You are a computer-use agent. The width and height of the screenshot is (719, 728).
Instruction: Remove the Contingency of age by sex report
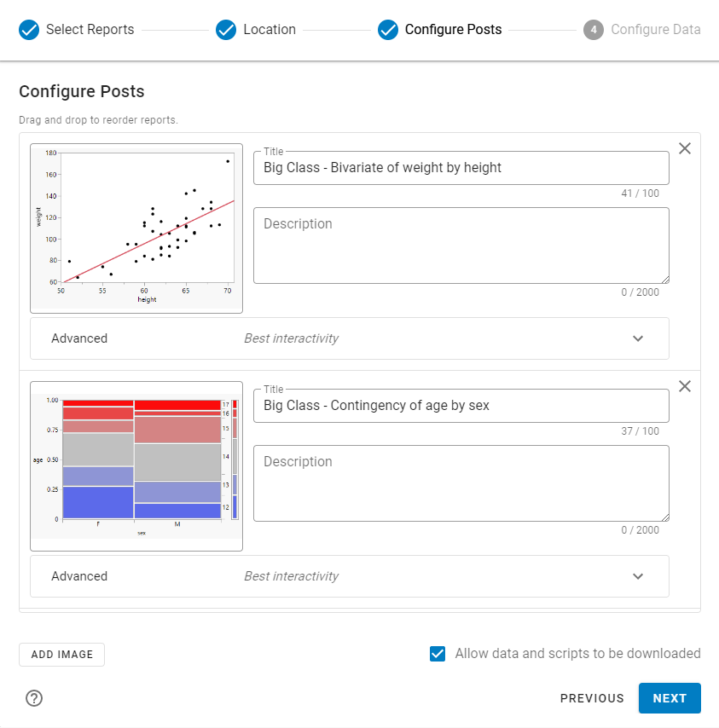pyautogui.click(x=684, y=386)
